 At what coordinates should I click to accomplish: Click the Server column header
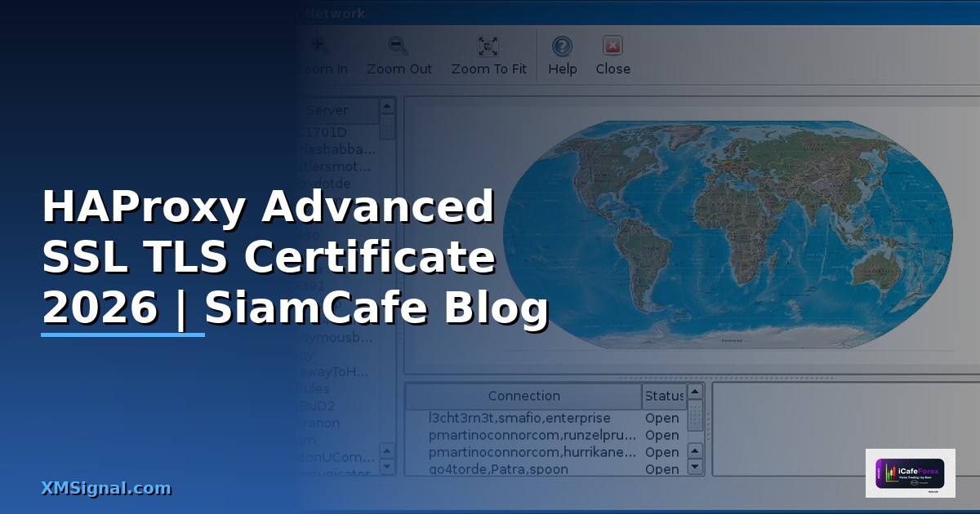[x=336, y=110]
